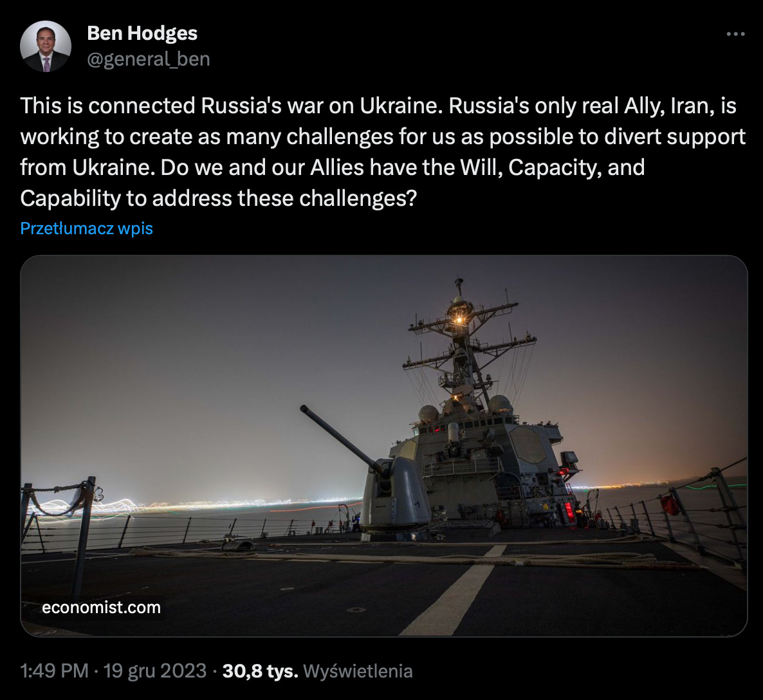Image resolution: width=763 pixels, height=700 pixels.
Task: Select the tweet text about Russia's ally Iran
Action: [383, 152]
